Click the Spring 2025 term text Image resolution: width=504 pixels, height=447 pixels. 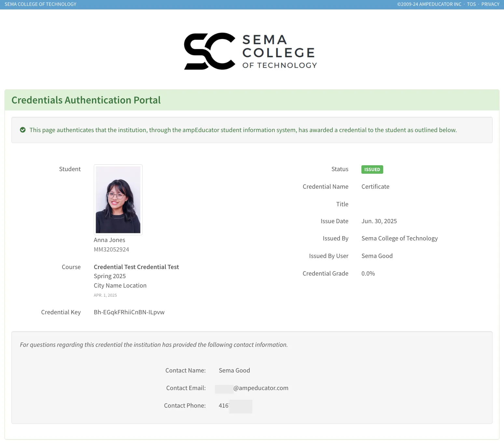(110, 276)
